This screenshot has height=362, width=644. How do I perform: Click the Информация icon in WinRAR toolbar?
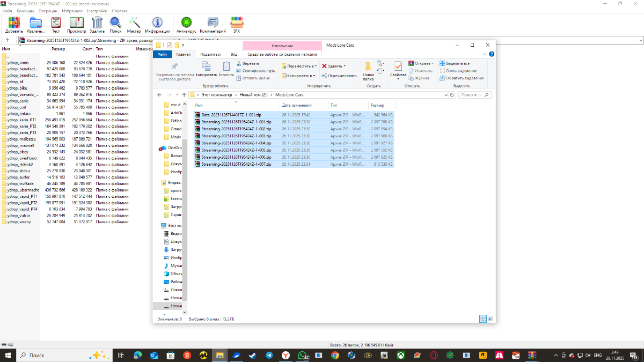point(157,25)
